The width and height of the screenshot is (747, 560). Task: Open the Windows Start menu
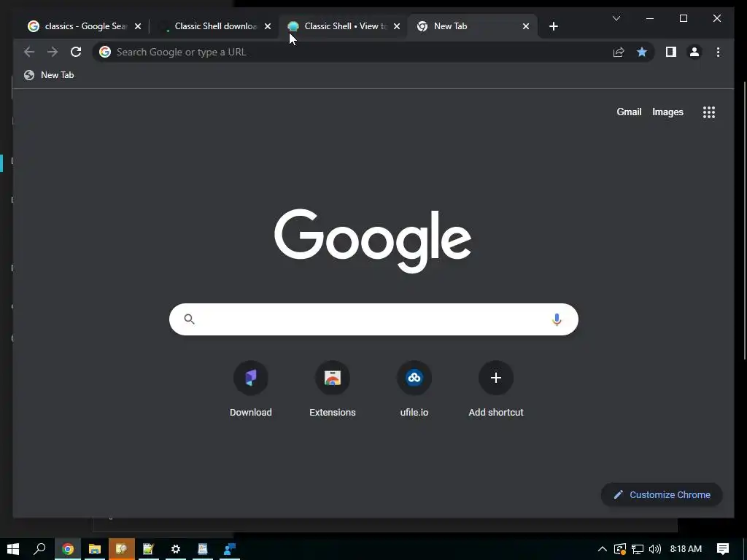tap(13, 549)
